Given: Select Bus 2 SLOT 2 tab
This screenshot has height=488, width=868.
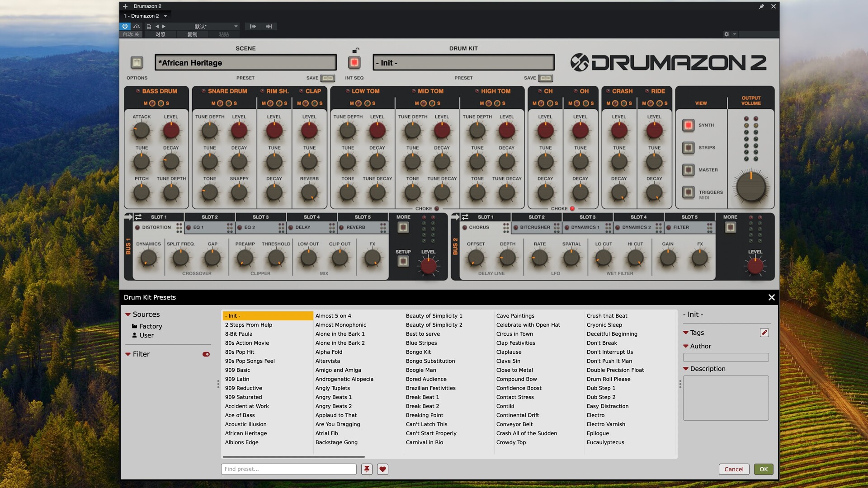Looking at the screenshot, I should (x=537, y=217).
